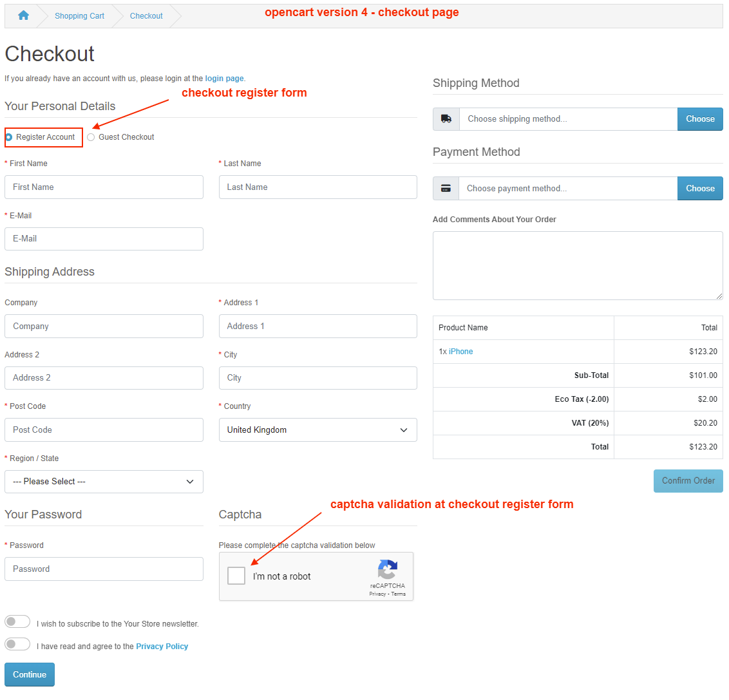Click the home icon in breadcrumb

pyautogui.click(x=23, y=15)
